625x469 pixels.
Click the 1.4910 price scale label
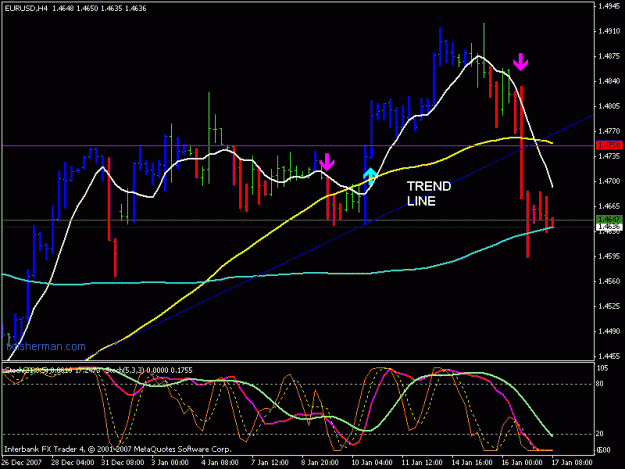[x=609, y=31]
